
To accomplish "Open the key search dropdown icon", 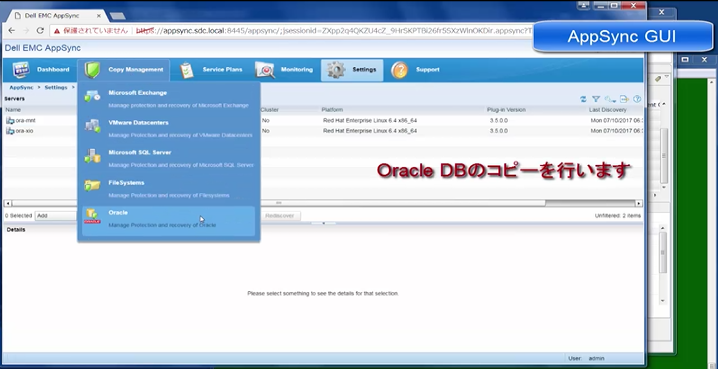I will click(x=610, y=99).
